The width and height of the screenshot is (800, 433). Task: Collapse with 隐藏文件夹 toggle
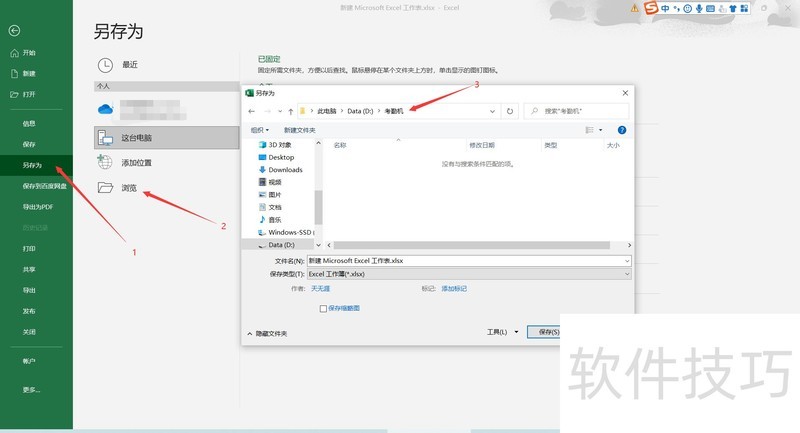pyautogui.click(x=267, y=334)
